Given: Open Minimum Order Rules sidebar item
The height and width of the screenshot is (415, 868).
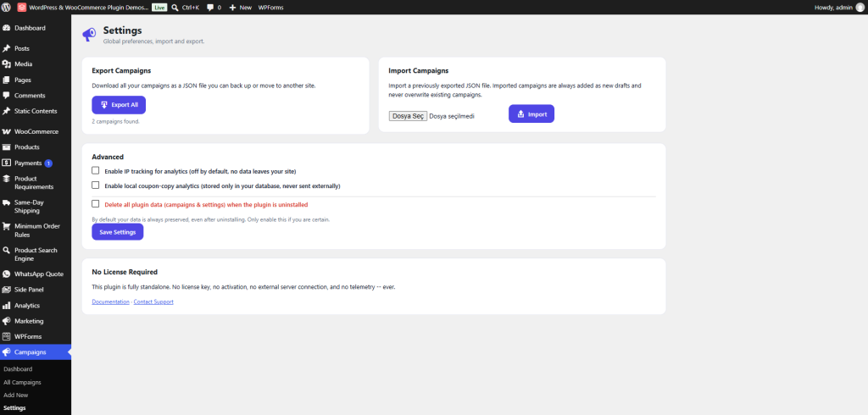Looking at the screenshot, I should (36, 230).
